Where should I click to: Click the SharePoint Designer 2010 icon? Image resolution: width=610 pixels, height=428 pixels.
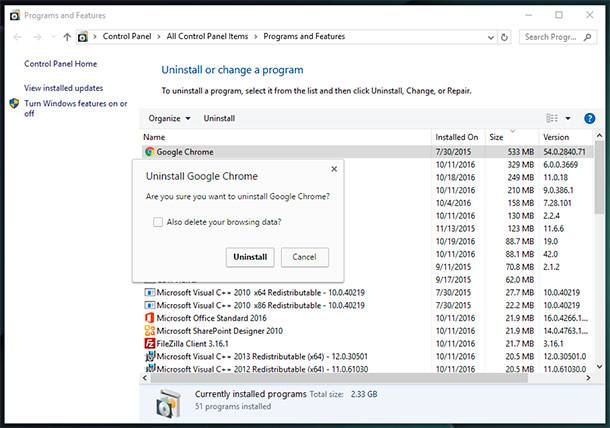pyautogui.click(x=149, y=331)
